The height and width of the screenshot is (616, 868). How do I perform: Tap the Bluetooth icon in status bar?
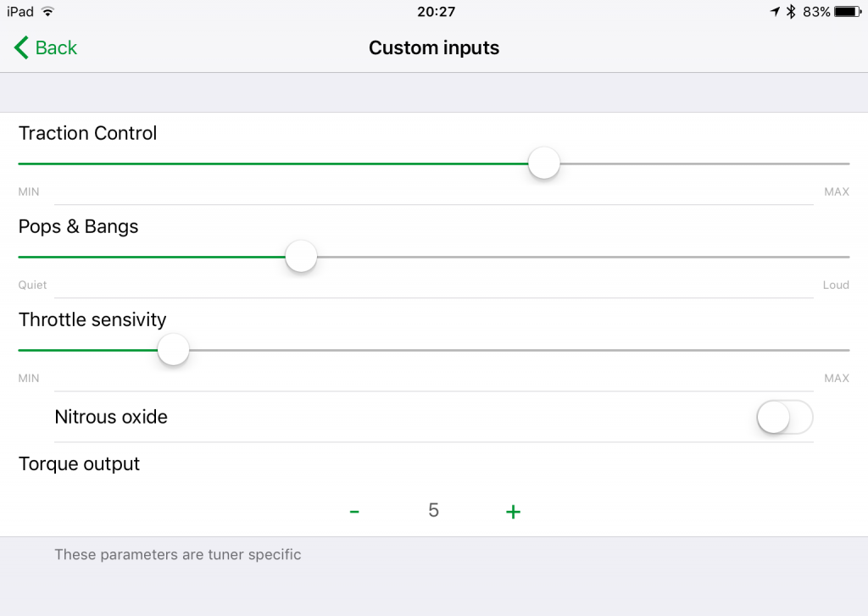click(791, 12)
